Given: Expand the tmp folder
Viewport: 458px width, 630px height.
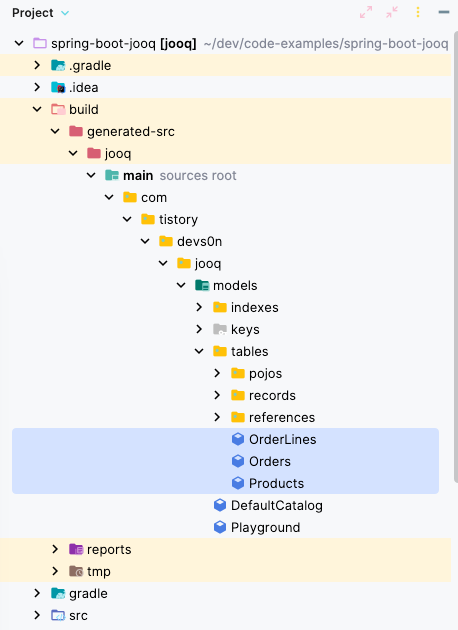Looking at the screenshot, I should 55,571.
